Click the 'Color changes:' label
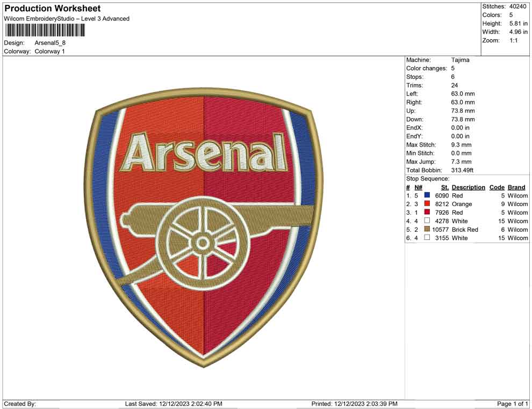The width and height of the screenshot is (532, 409). 427,69
